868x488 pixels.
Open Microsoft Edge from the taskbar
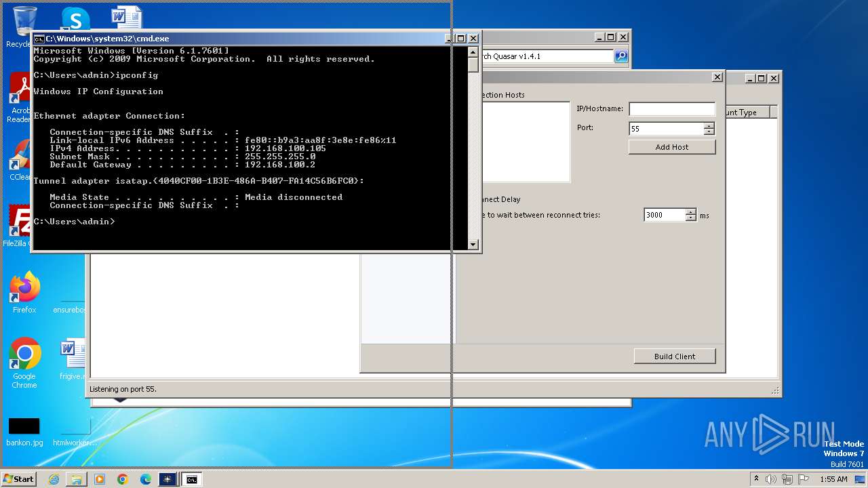coord(146,479)
